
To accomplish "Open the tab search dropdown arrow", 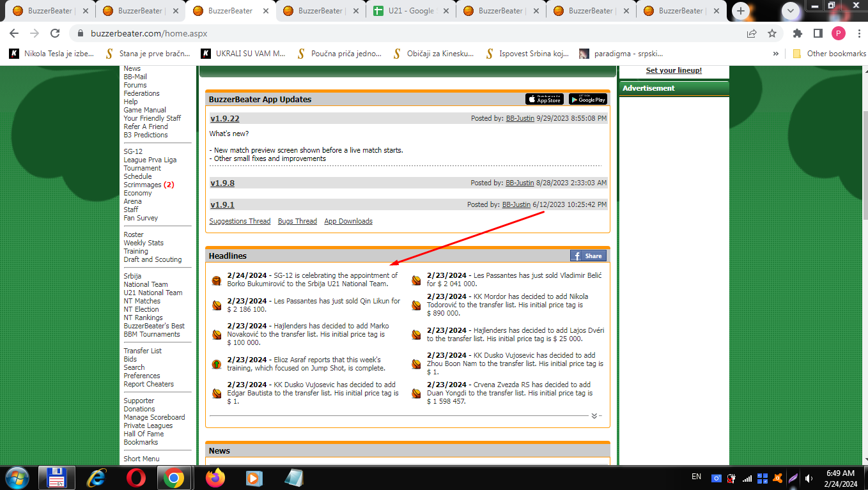I will pyautogui.click(x=791, y=10).
